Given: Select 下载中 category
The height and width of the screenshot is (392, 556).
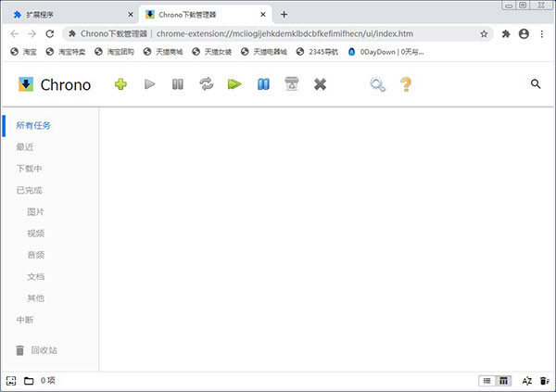Looking at the screenshot, I should point(29,169).
